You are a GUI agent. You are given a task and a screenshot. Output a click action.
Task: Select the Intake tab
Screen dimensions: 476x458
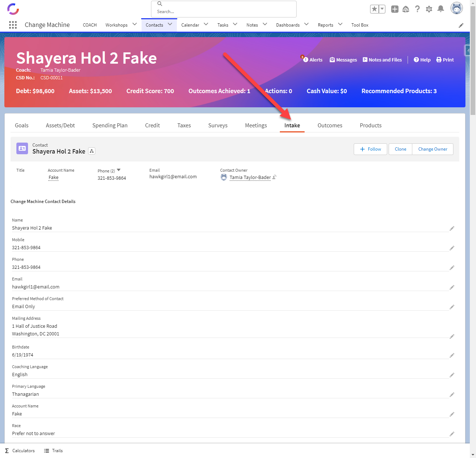coord(292,126)
